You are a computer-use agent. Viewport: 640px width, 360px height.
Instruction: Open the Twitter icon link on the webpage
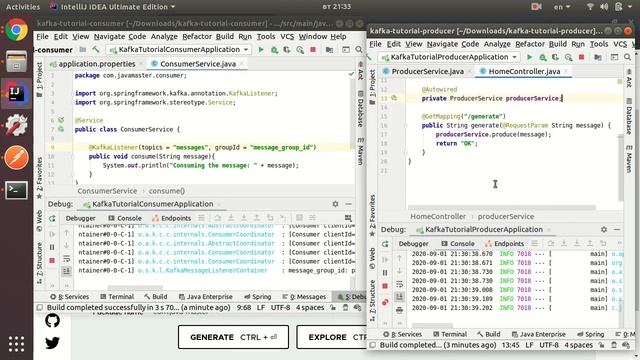52,342
